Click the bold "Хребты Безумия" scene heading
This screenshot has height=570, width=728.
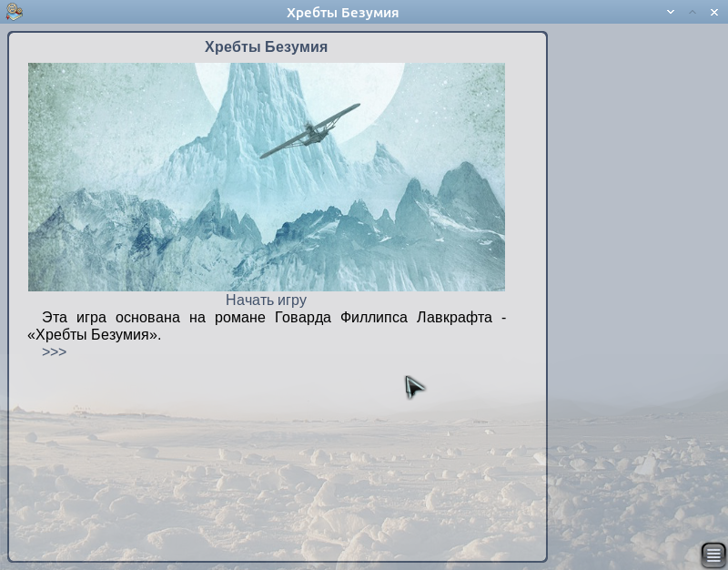pyautogui.click(x=266, y=46)
